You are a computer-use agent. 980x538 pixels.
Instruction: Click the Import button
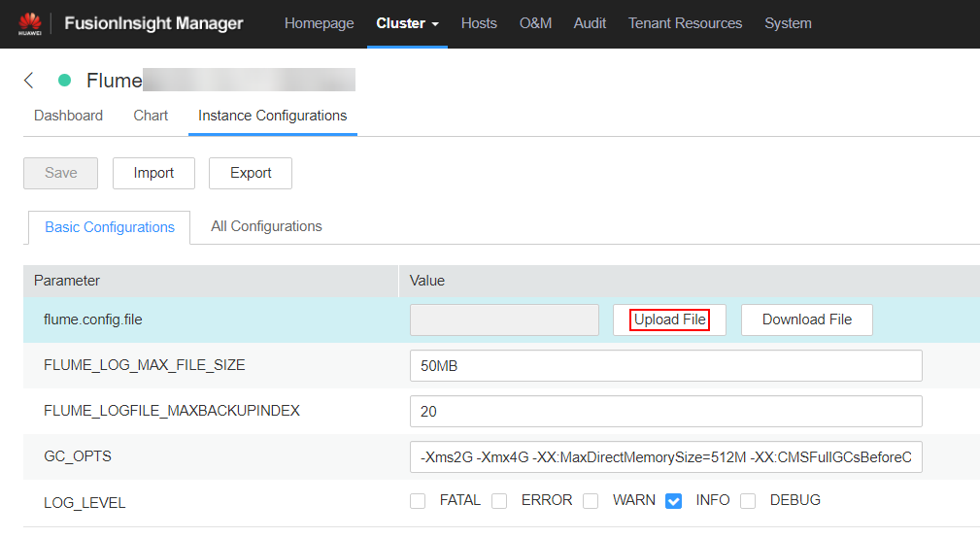pyautogui.click(x=153, y=173)
